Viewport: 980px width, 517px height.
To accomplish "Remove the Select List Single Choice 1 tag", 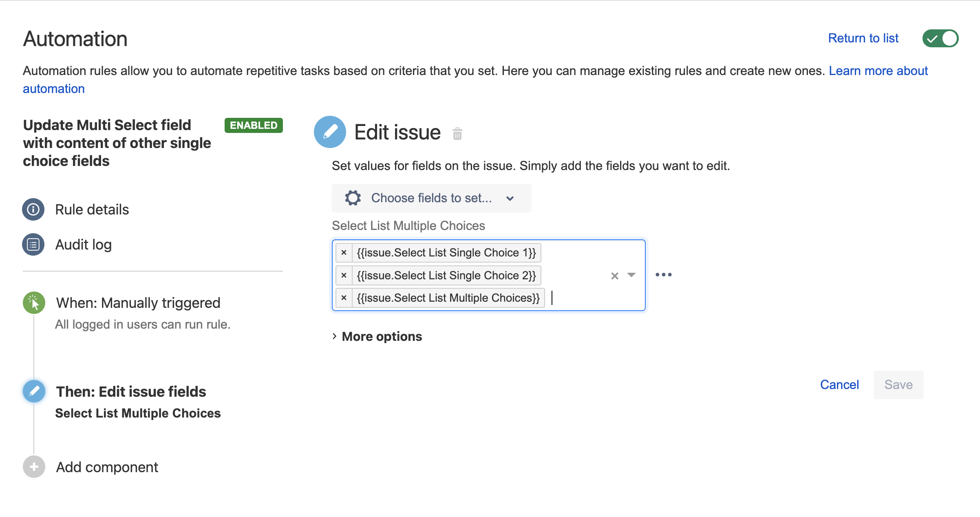I will [x=344, y=253].
